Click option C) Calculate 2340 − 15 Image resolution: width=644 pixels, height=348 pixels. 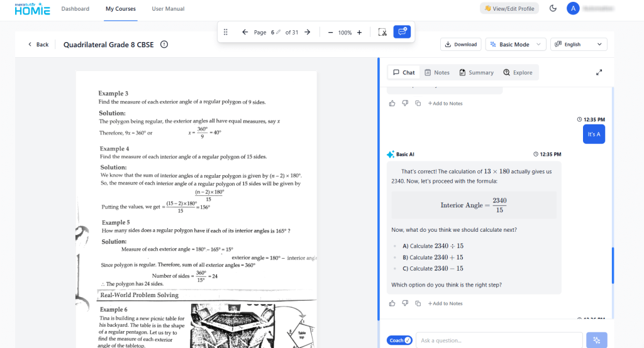(x=433, y=268)
